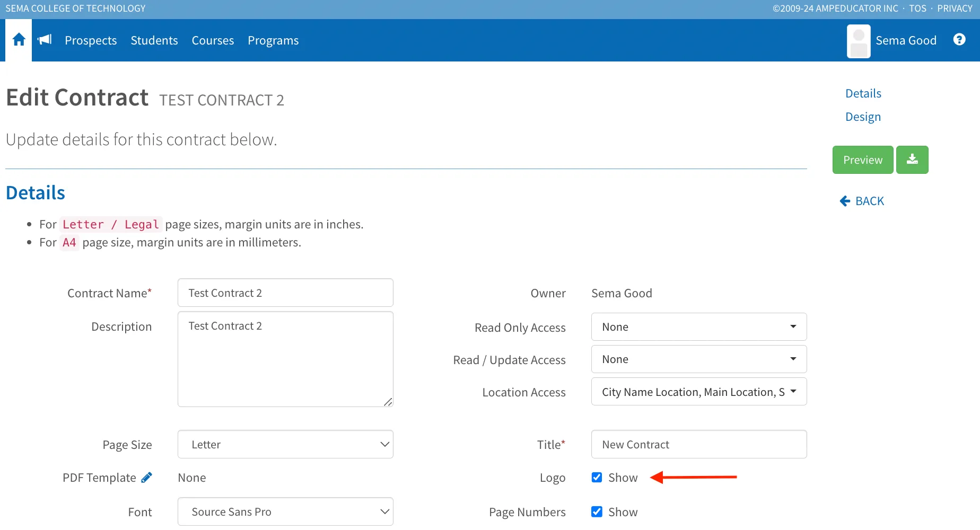Click the green Preview button
The image size is (980, 530).
[x=863, y=160]
